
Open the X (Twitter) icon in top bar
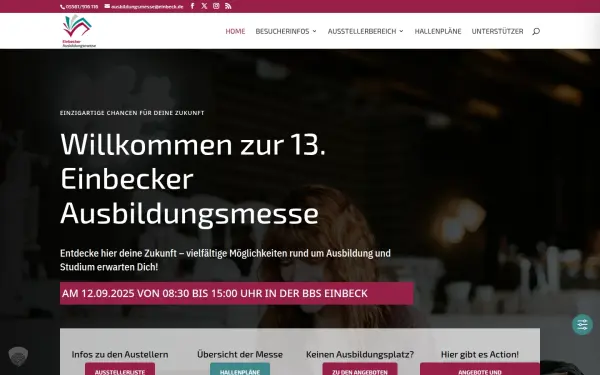(204, 6)
